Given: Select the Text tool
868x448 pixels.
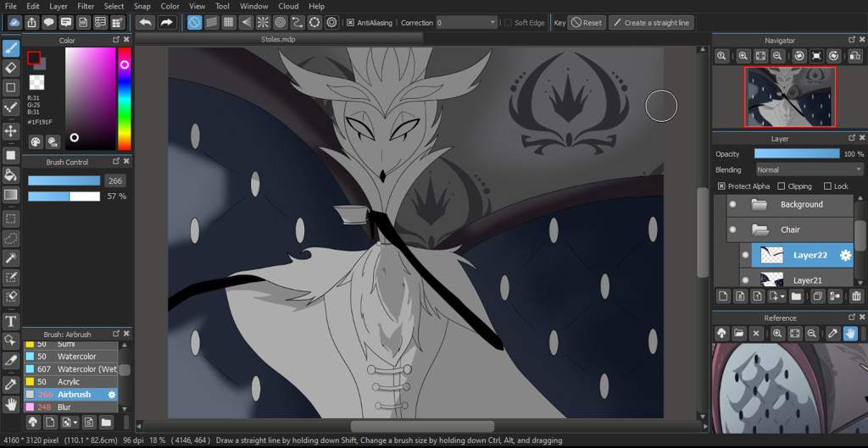Looking at the screenshot, I should (11, 321).
